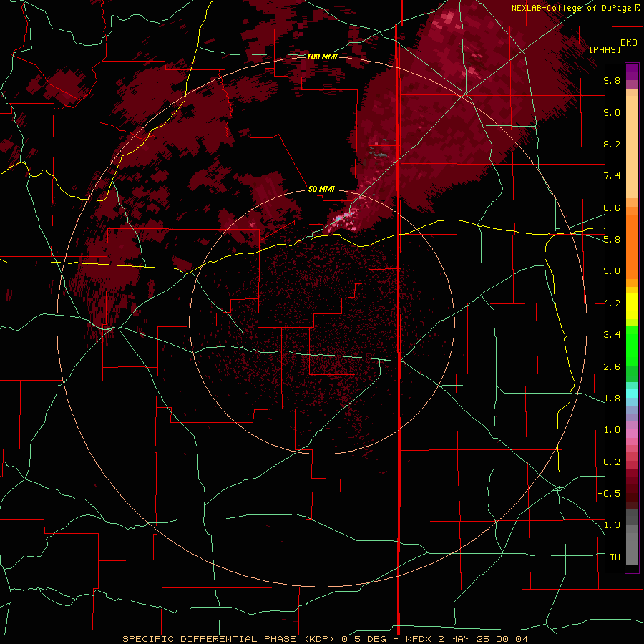
Task: Click the 2 MAY 25 00:04 timestamp
Action: 482,639
